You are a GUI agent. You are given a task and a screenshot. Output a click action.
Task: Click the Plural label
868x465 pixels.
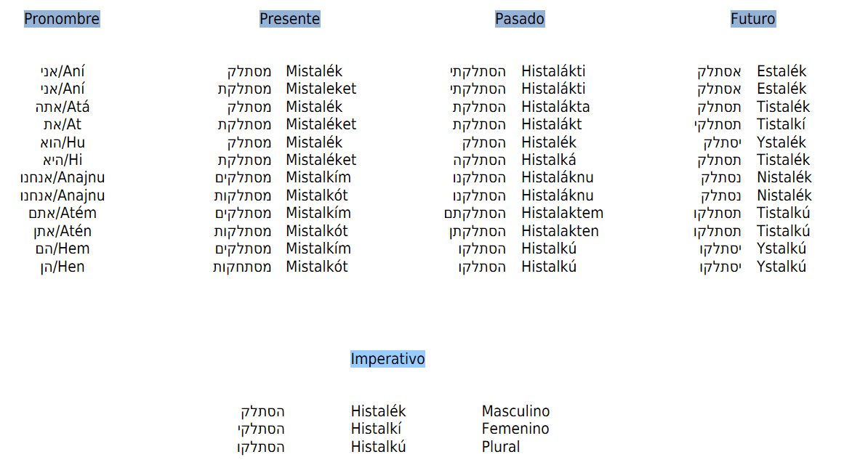point(500,447)
